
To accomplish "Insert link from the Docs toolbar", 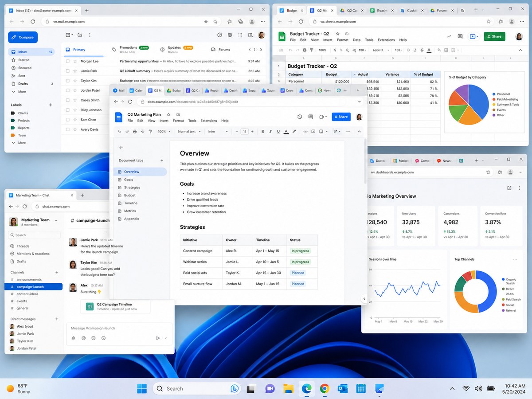I will click(x=305, y=132).
